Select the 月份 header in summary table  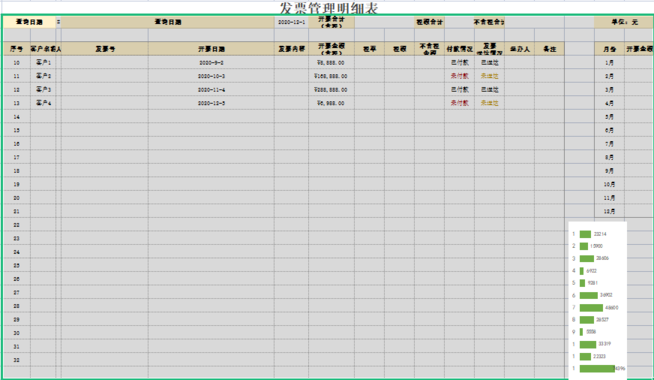pyautogui.click(x=609, y=49)
